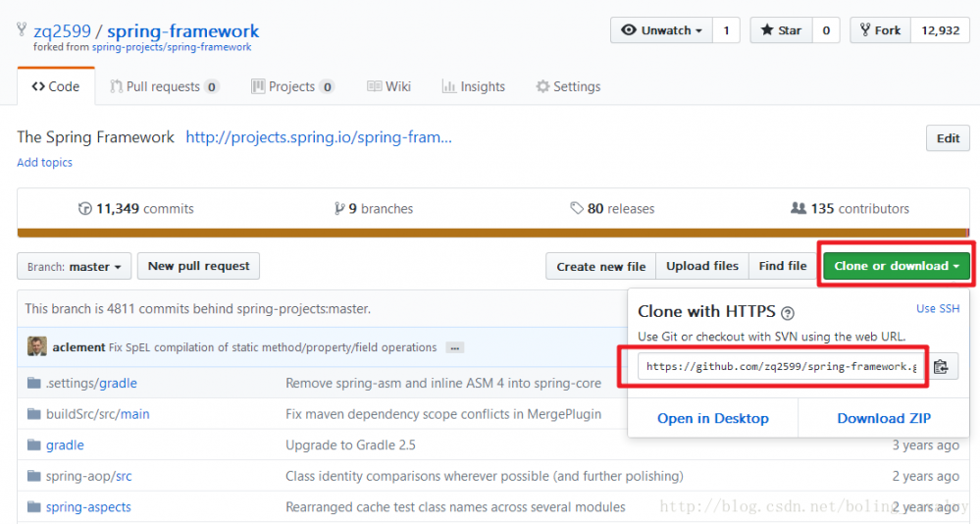Copy clone URL with clipboard icon
980x524 pixels.
click(941, 367)
